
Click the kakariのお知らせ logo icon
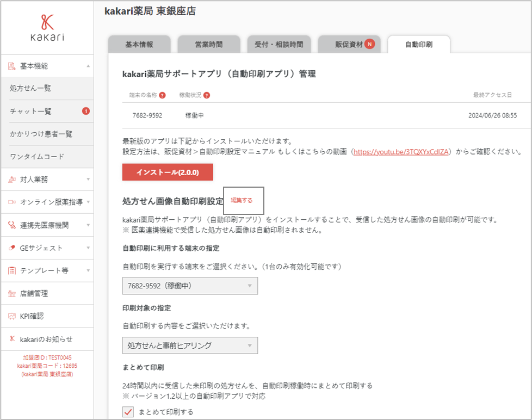[12, 339]
